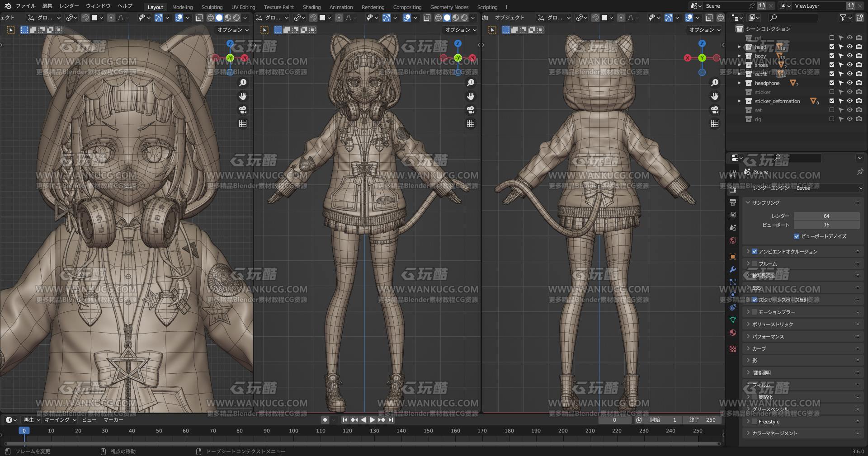
Task: Jump to the timeline end frame
Action: (391, 420)
